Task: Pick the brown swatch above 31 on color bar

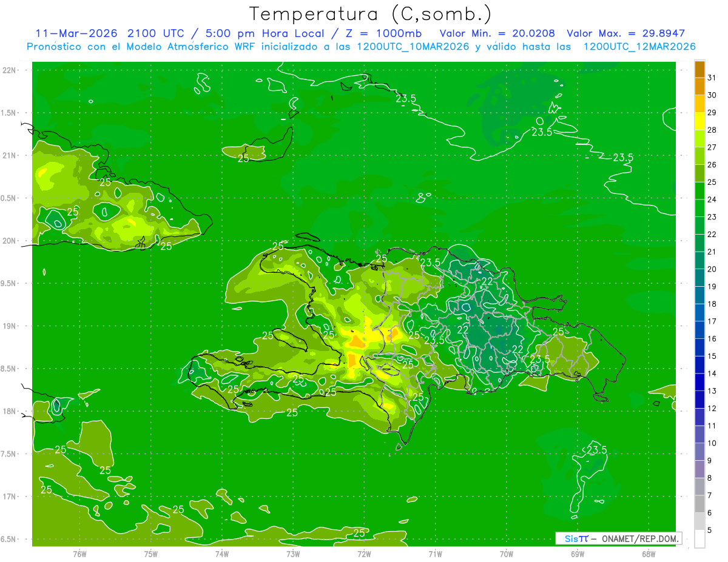Action: click(x=699, y=69)
